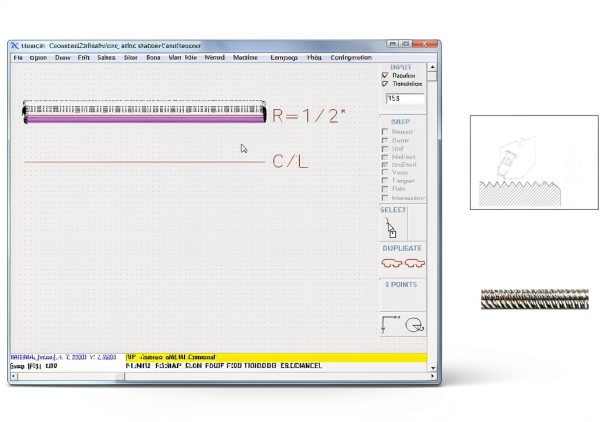Open the Language menu
Viewport: 600px width, 422px height.
[284, 57]
